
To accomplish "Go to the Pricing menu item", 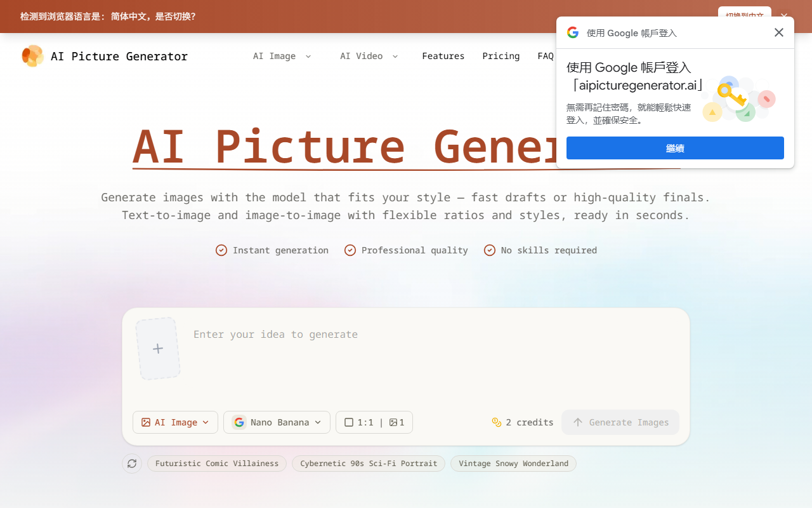I will click(501, 56).
